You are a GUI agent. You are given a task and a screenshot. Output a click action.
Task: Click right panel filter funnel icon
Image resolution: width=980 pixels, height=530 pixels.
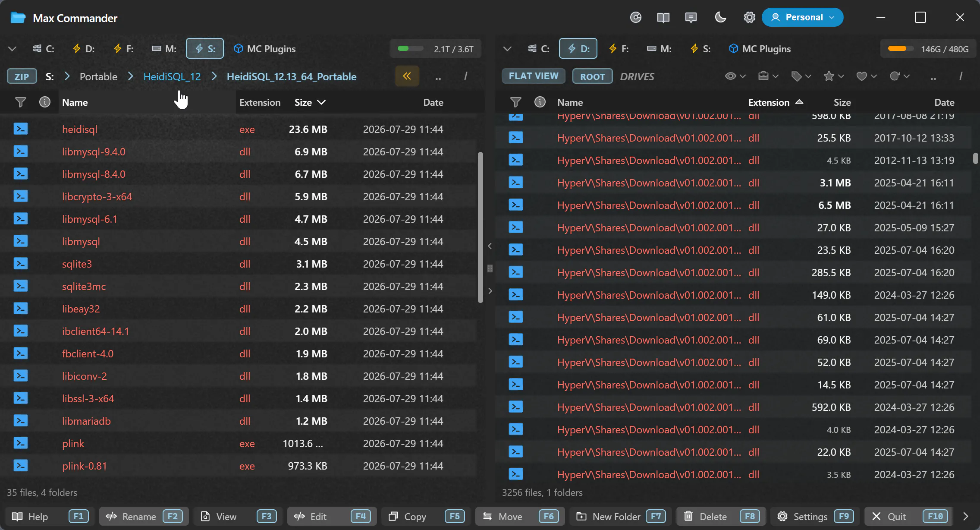515,102
